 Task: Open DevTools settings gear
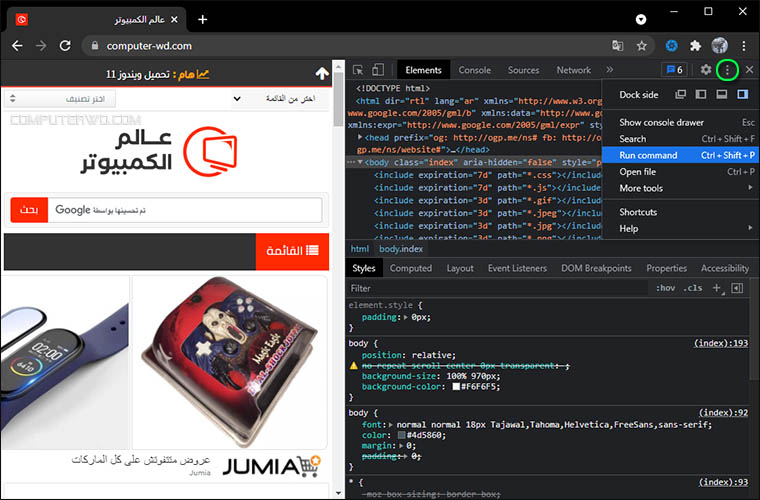tap(706, 70)
